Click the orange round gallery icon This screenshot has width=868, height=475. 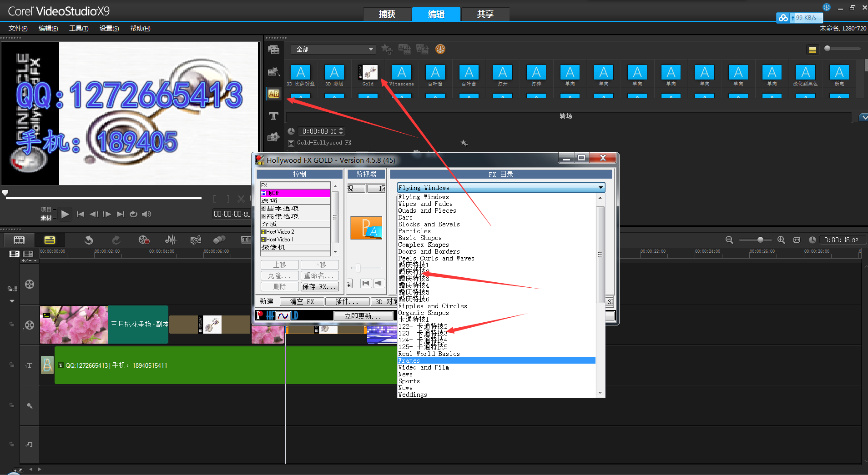440,49
